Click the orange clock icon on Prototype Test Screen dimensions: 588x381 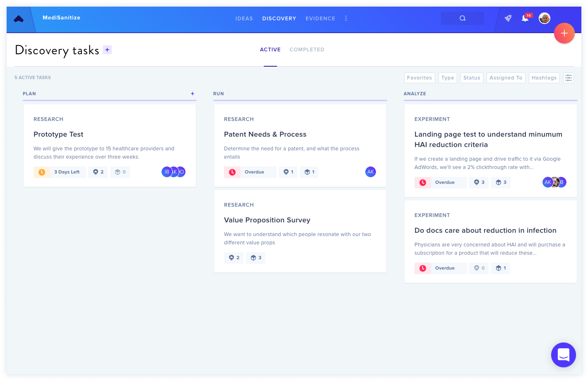coord(42,172)
